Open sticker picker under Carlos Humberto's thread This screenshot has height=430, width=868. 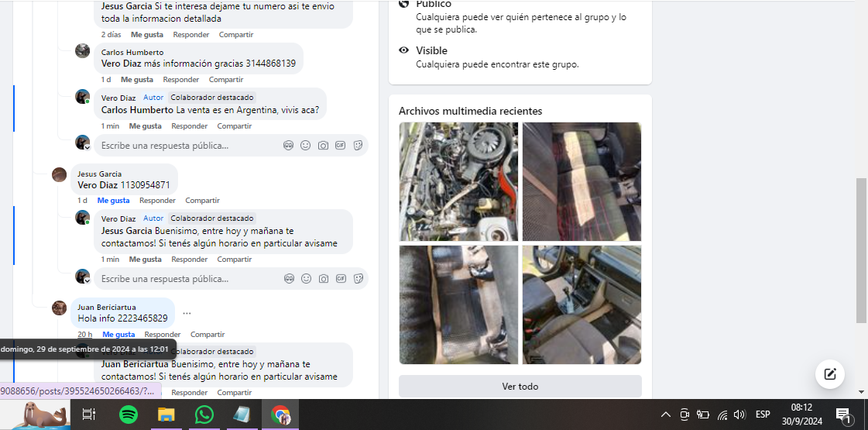coord(358,145)
